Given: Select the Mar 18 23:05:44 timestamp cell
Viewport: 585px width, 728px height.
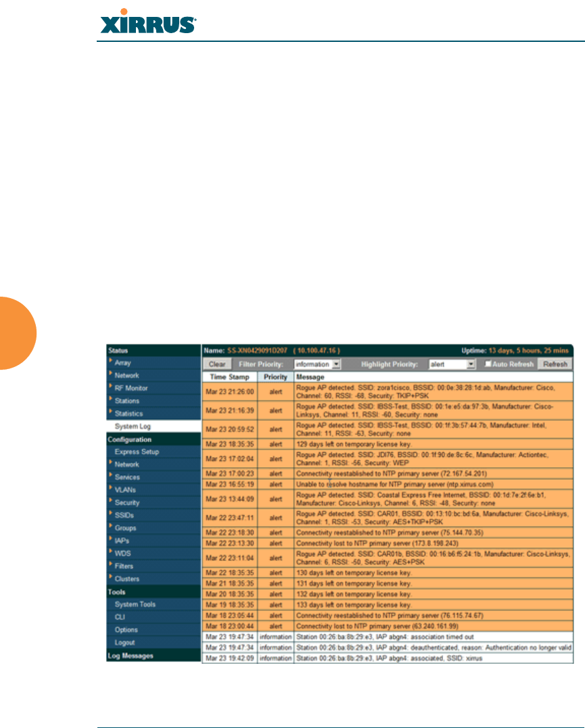Looking at the screenshot, I should click(x=229, y=616).
